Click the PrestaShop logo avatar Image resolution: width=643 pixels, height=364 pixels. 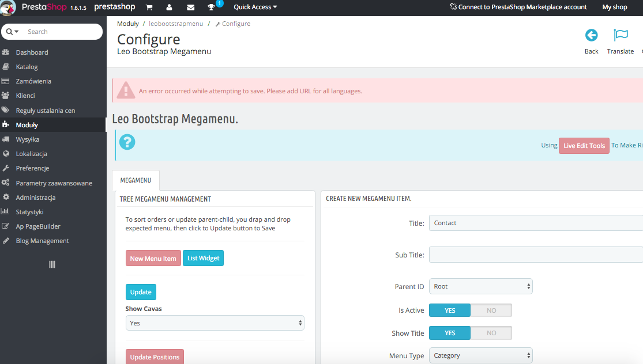tap(8, 7)
